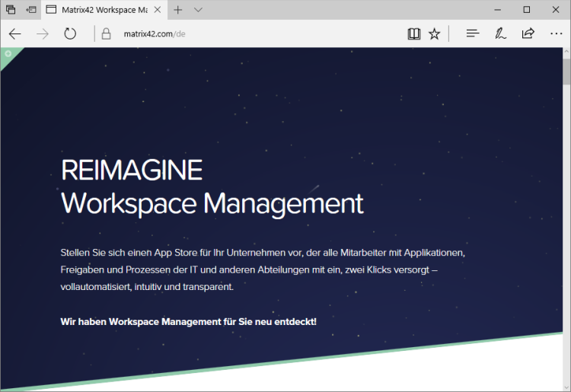Screen dimensions: 571x392
Task: Open the tabs you've set aside
Action: pos(11,10)
